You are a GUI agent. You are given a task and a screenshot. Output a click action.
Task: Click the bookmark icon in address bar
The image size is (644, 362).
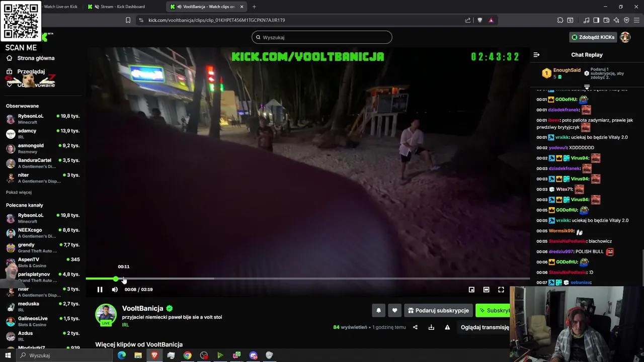click(128, 20)
